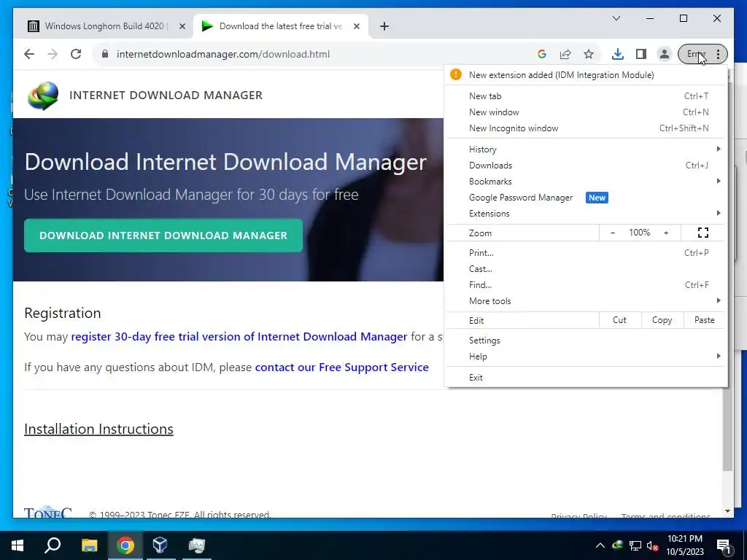
Task: Toggle the side panel icon
Action: click(641, 54)
